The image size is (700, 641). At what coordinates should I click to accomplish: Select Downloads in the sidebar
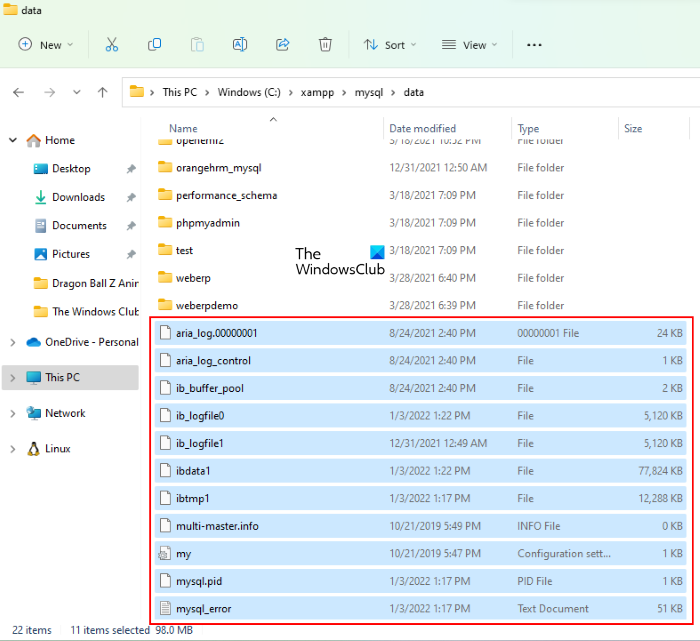[x=79, y=197]
